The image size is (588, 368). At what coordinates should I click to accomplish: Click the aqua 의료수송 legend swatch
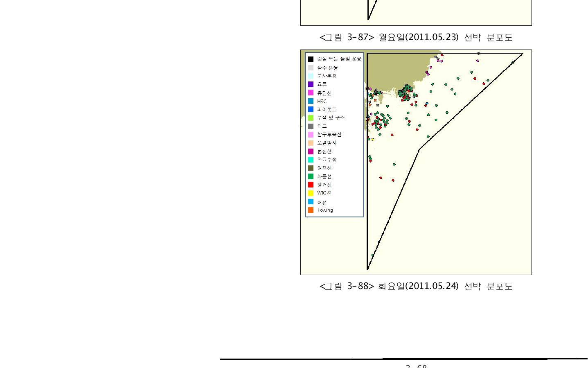[x=311, y=160]
